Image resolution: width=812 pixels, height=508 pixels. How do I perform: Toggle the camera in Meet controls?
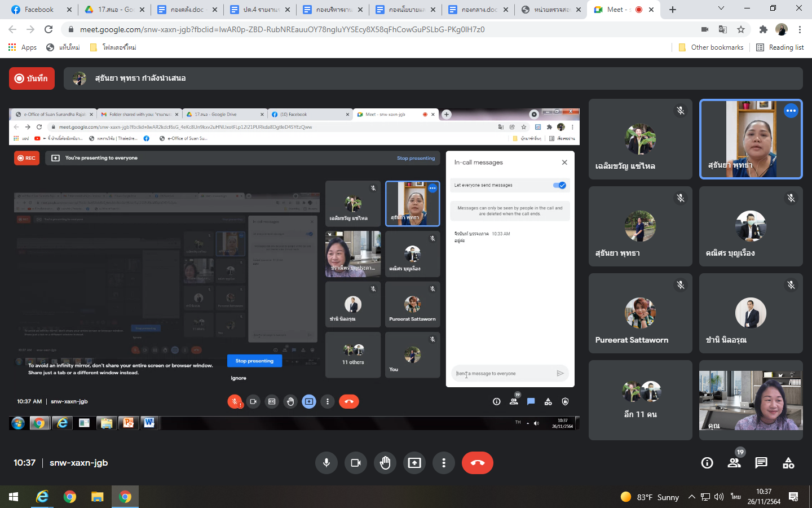pos(356,463)
